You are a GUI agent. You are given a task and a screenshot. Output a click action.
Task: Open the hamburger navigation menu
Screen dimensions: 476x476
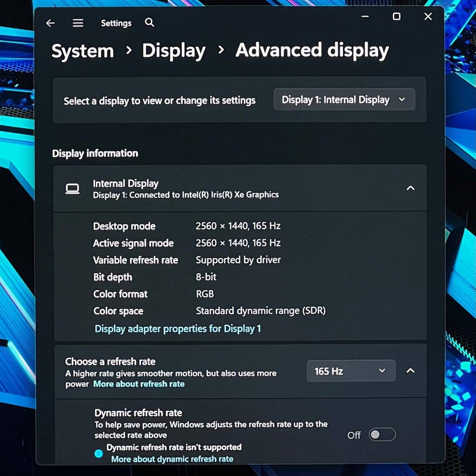pos(78,23)
